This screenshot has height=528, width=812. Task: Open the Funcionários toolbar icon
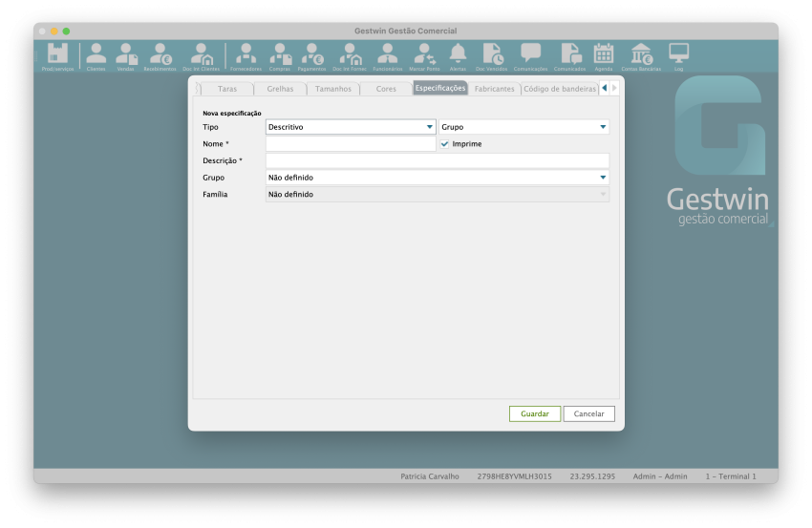click(387, 55)
